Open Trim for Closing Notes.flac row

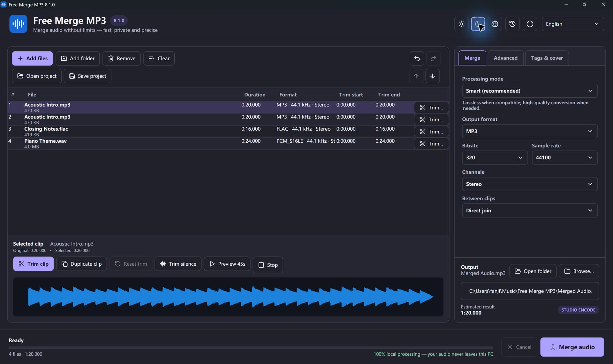pyautogui.click(x=431, y=132)
